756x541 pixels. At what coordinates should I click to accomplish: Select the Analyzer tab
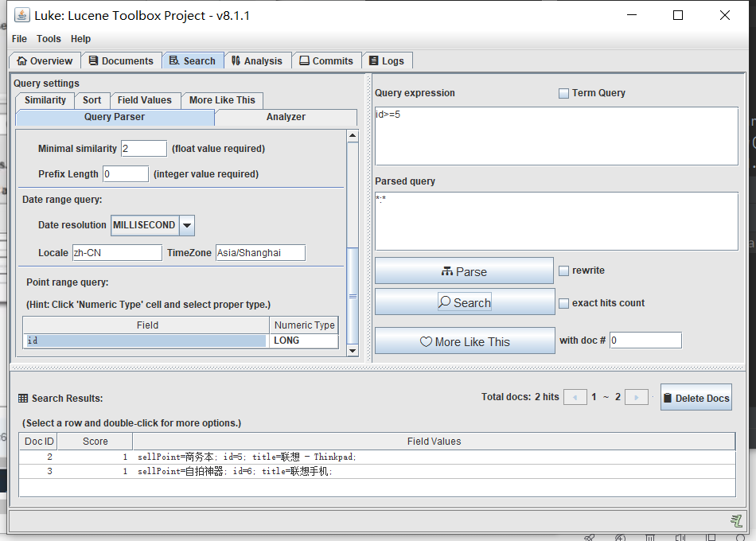(x=286, y=117)
